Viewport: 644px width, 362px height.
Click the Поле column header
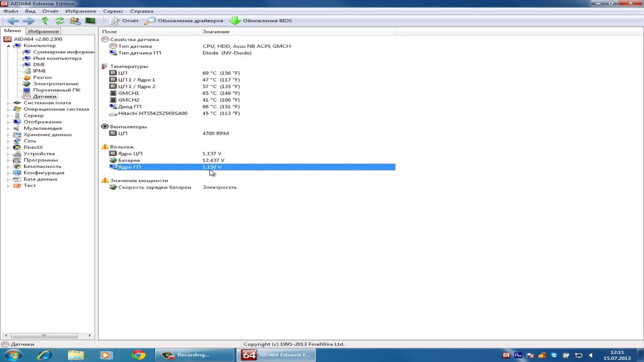[x=149, y=32]
